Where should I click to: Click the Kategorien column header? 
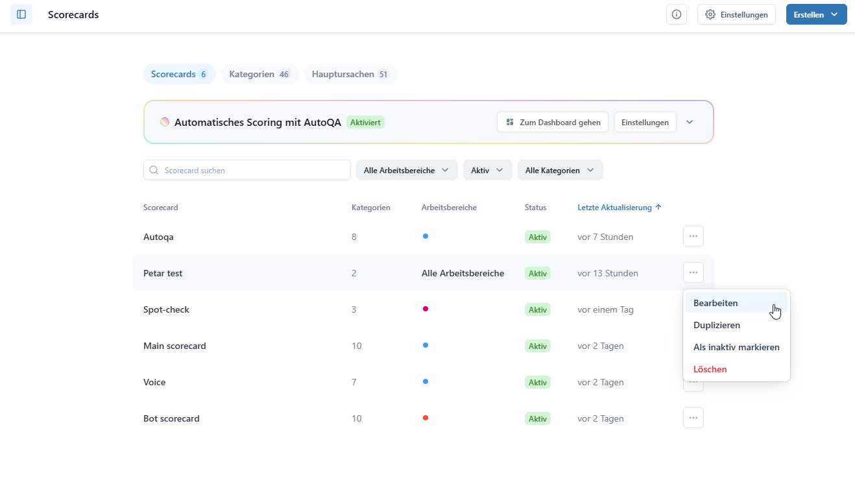[x=371, y=208]
